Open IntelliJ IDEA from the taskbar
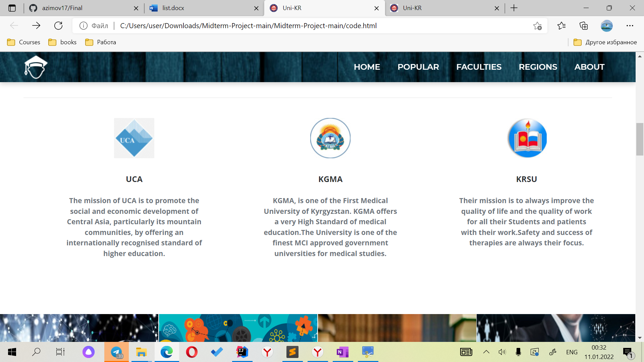This screenshot has width=644, height=362. [x=242, y=352]
